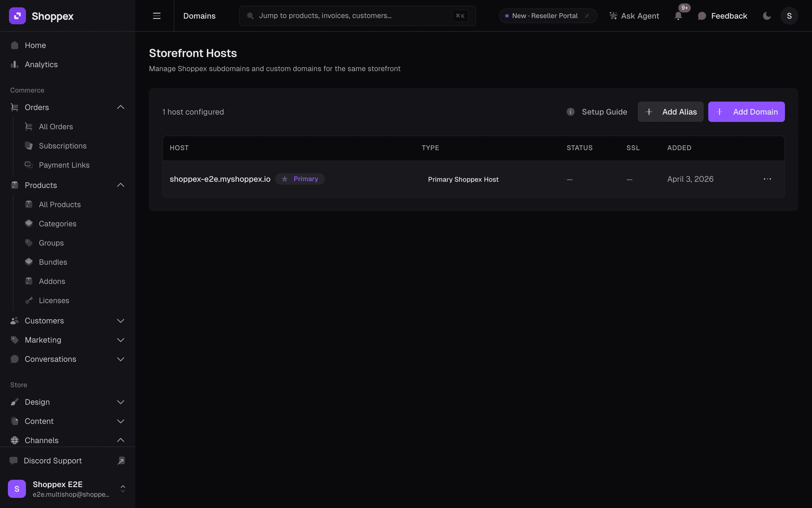Toggle dark mode moon icon
812x508 pixels.
(x=767, y=16)
